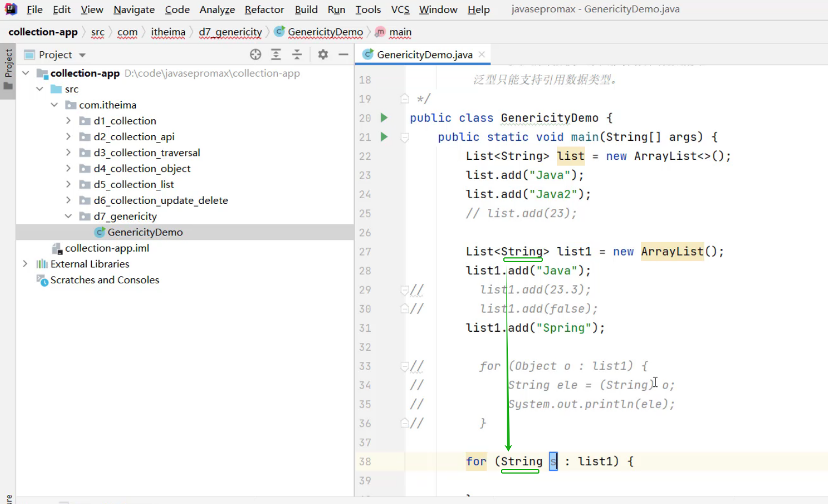Click the collection-app.iml file icon
This screenshot has height=504, width=828.
57,248
